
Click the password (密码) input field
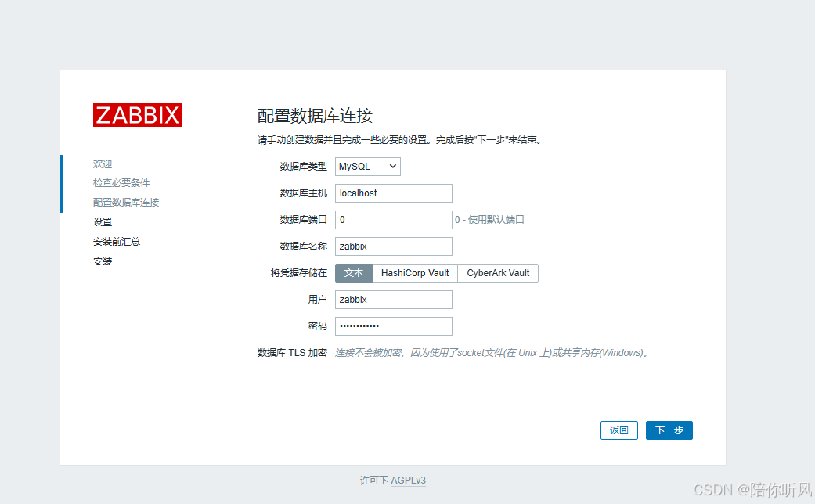(394, 326)
